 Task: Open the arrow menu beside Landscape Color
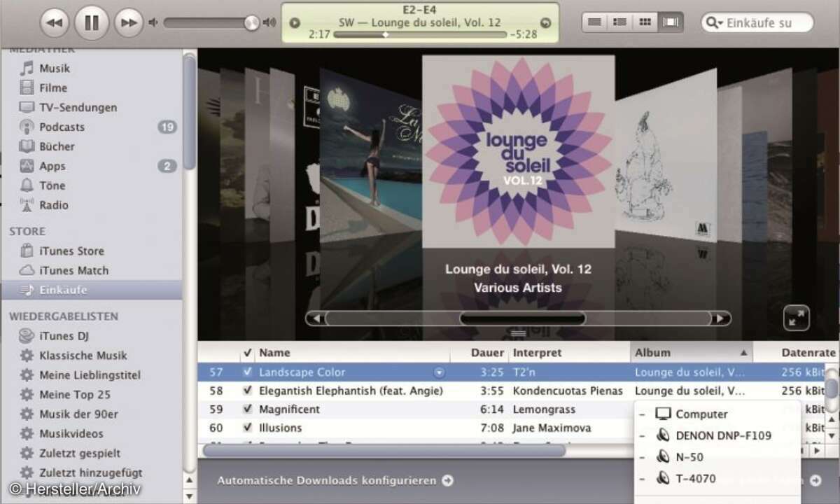pyautogui.click(x=439, y=372)
